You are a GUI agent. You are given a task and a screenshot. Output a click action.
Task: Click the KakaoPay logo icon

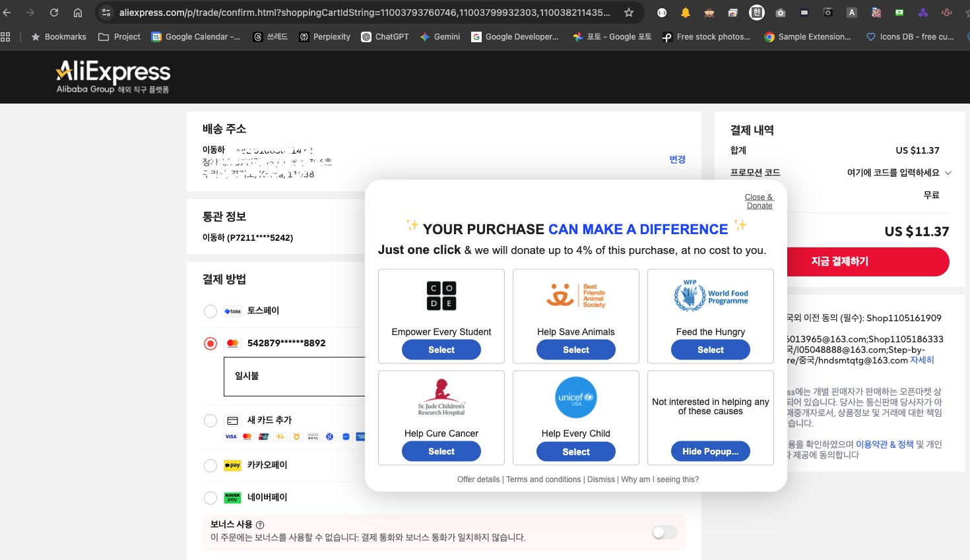pyautogui.click(x=232, y=465)
